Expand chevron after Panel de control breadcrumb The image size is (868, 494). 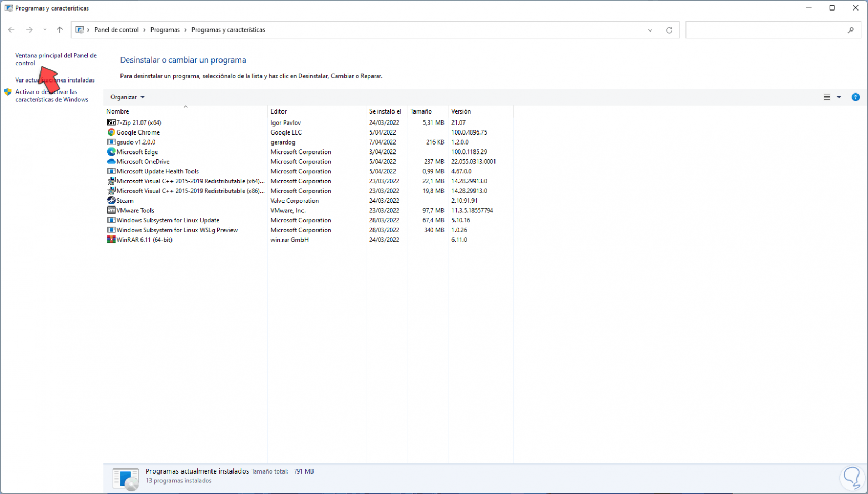(x=145, y=30)
